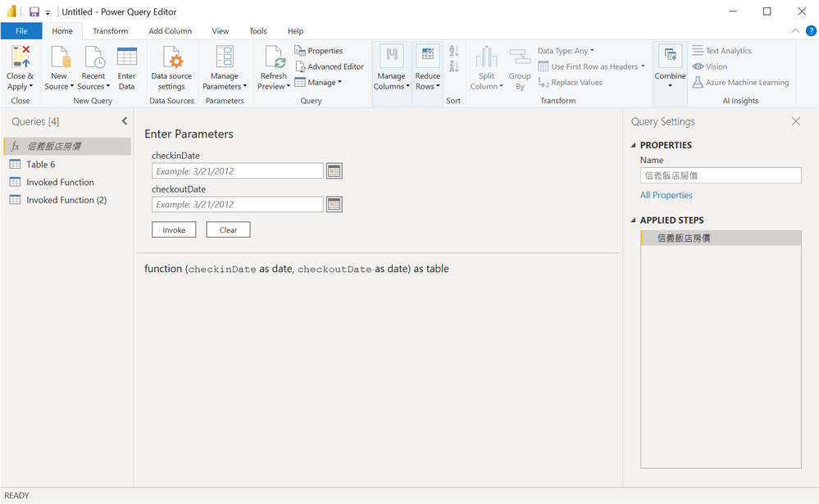Select the 信義飯店房價 applied step

tap(721, 238)
